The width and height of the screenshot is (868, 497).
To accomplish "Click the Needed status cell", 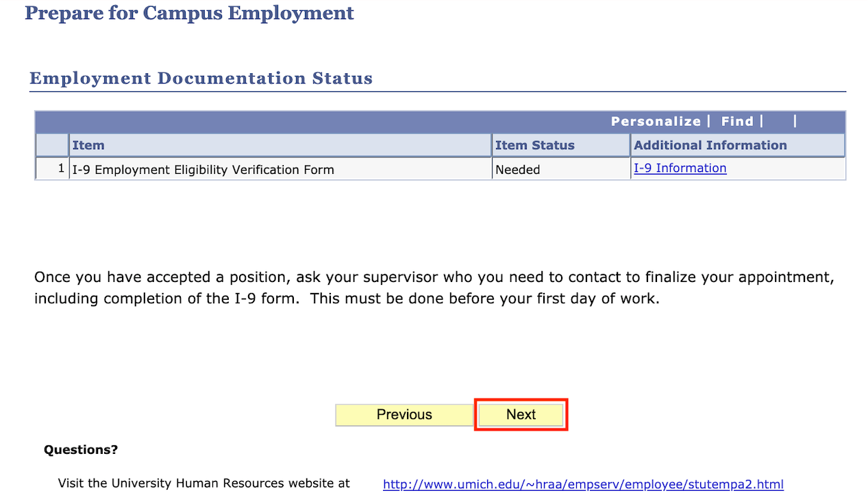I will click(518, 169).
